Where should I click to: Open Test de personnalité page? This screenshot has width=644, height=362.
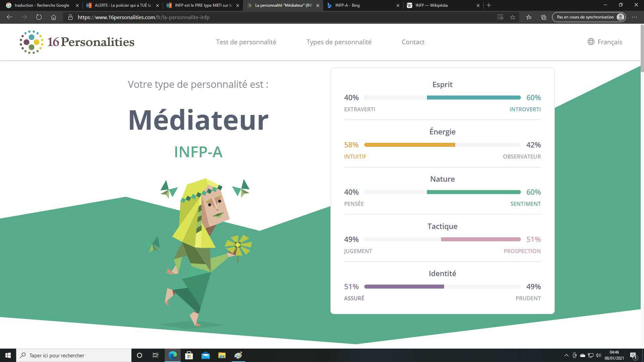[246, 42]
